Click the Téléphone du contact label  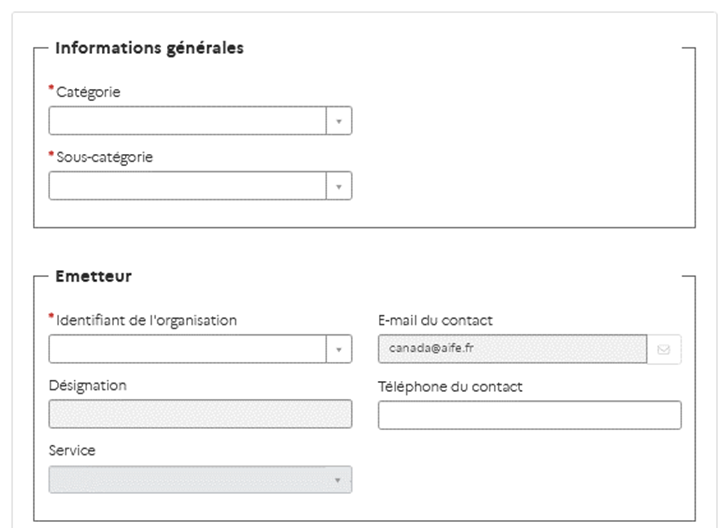click(450, 387)
